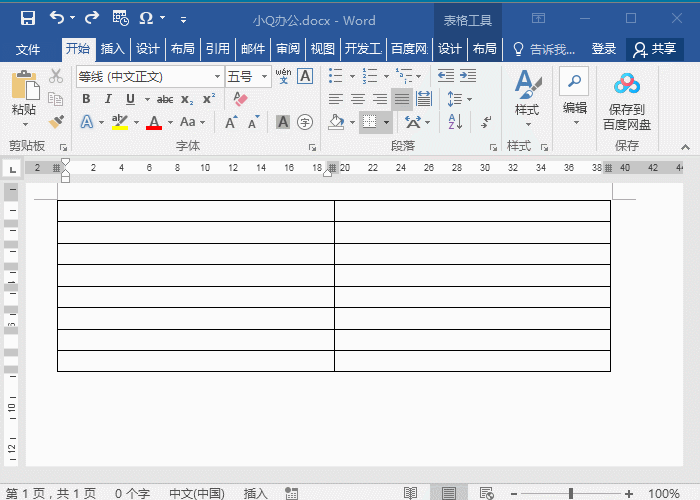The image size is (700, 500).
Task: Save the document with the floppy disk icon
Action: point(28,18)
